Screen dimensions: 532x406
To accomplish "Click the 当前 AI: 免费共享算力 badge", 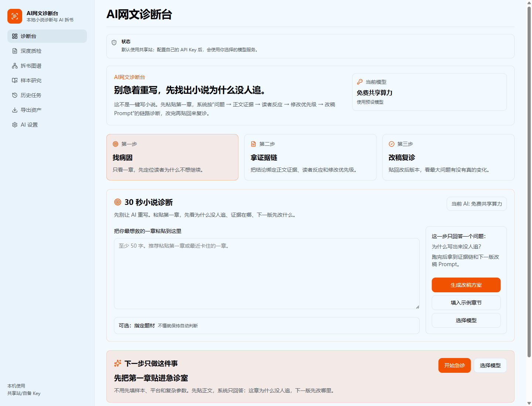I will [x=477, y=204].
